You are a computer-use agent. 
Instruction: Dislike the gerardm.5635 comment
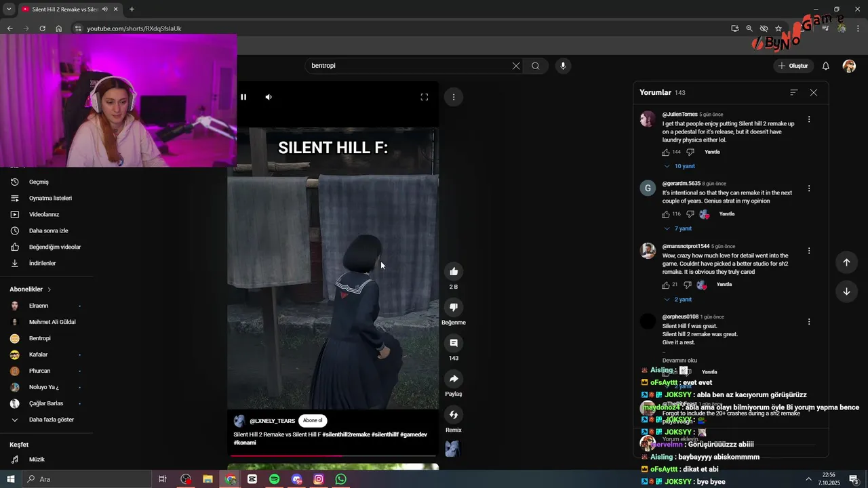point(690,214)
